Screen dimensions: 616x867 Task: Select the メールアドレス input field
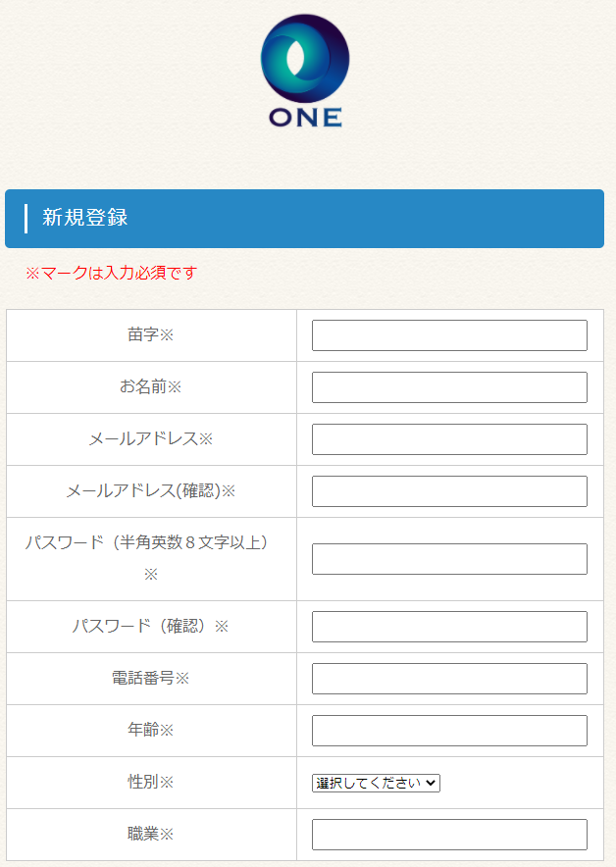pyautogui.click(x=449, y=439)
